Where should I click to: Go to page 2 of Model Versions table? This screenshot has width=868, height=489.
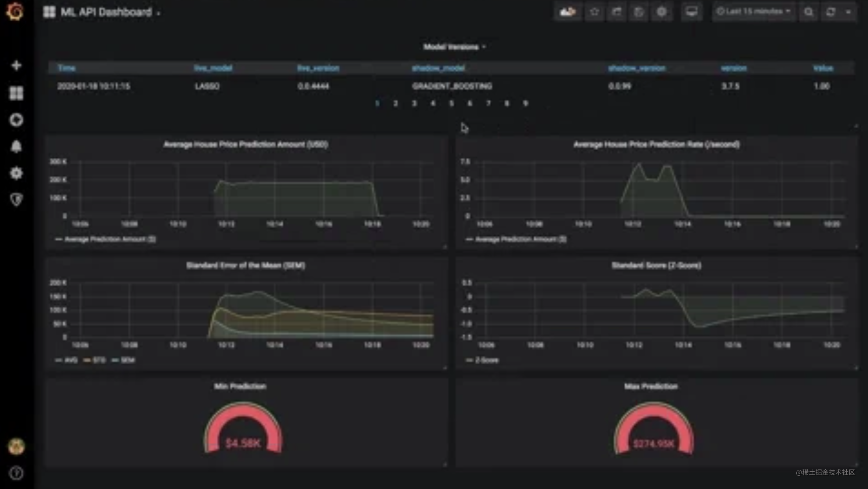[x=395, y=104]
